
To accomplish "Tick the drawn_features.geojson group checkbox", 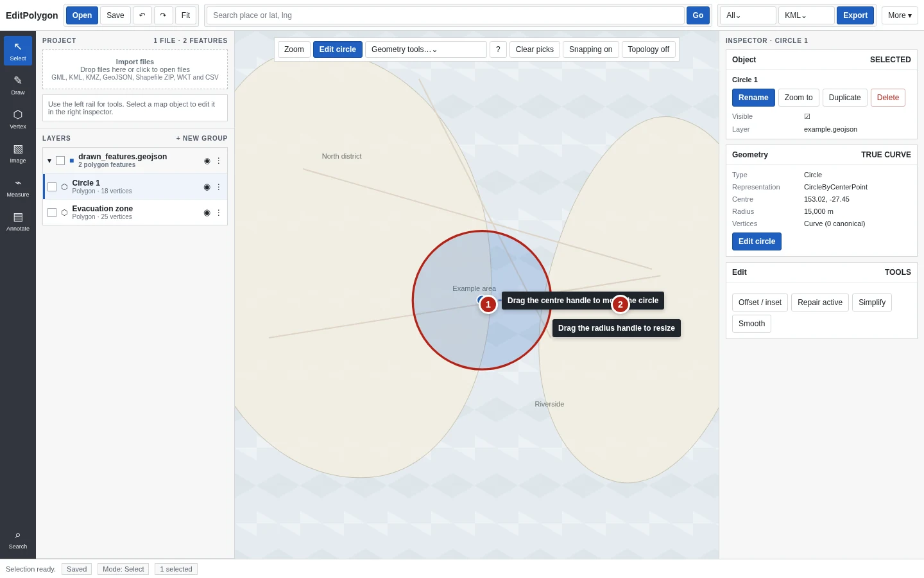I will [x=60, y=161].
